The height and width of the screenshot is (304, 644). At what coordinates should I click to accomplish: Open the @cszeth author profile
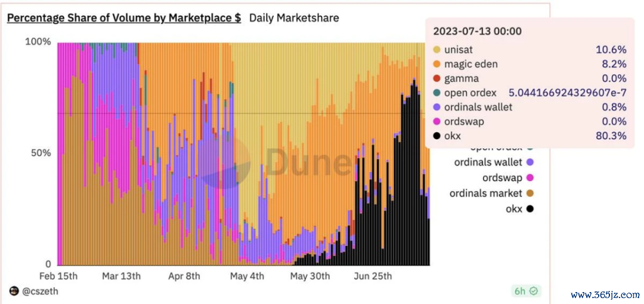point(41,291)
